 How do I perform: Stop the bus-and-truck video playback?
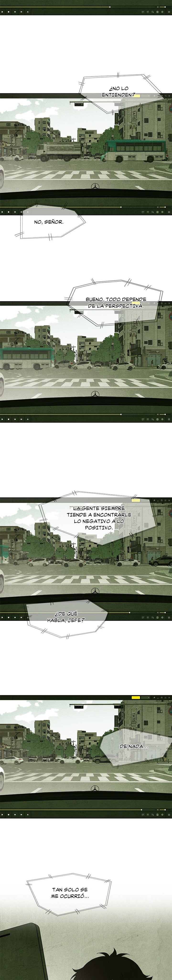tap(8, 212)
